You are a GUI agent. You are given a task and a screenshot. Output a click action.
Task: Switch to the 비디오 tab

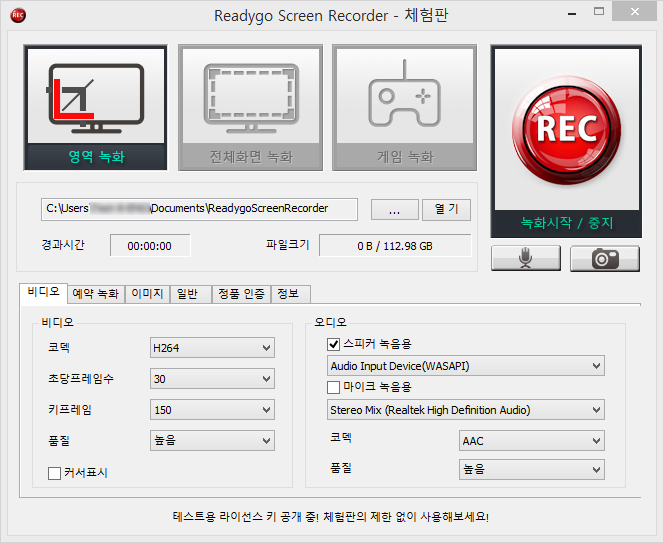44,293
